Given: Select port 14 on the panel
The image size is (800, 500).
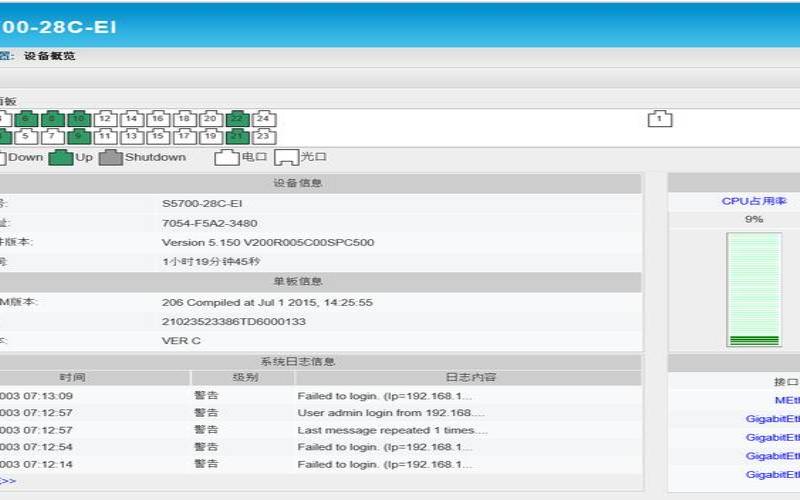Looking at the screenshot, I should click(x=132, y=119).
